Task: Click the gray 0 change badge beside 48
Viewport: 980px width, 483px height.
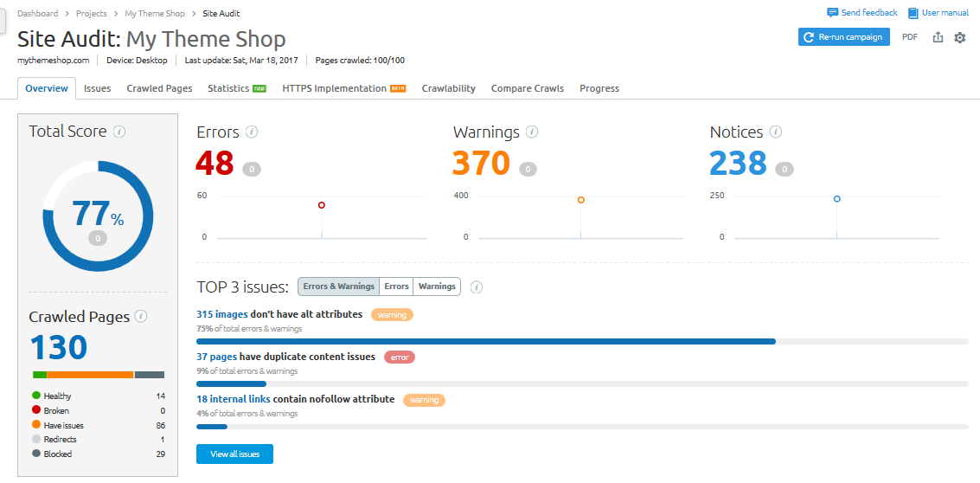Action: tap(252, 169)
